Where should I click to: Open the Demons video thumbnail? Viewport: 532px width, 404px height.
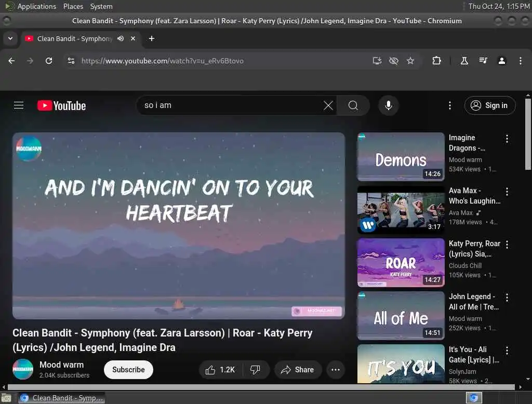(401, 157)
